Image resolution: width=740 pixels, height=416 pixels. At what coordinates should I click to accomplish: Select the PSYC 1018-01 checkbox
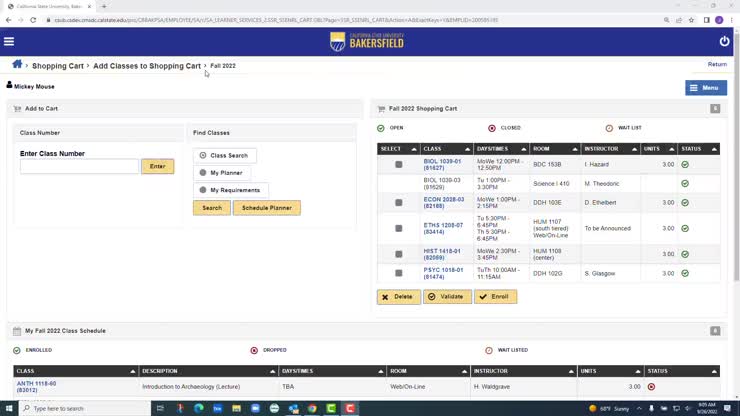pos(399,273)
